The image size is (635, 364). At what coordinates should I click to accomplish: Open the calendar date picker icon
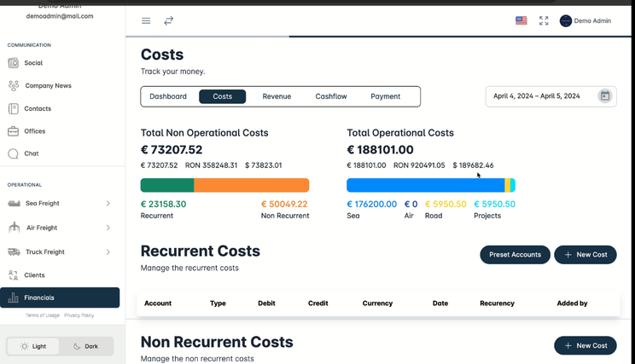604,96
